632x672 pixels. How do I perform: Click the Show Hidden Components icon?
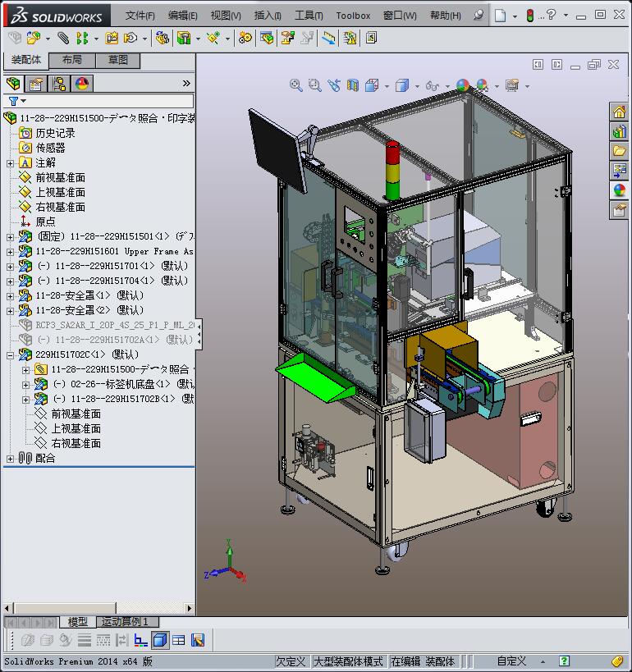pyautogui.click(x=162, y=38)
